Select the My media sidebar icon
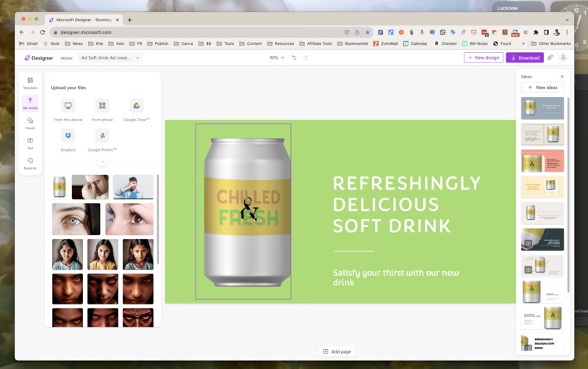Viewport: 588px width, 369px height. pyautogui.click(x=30, y=103)
